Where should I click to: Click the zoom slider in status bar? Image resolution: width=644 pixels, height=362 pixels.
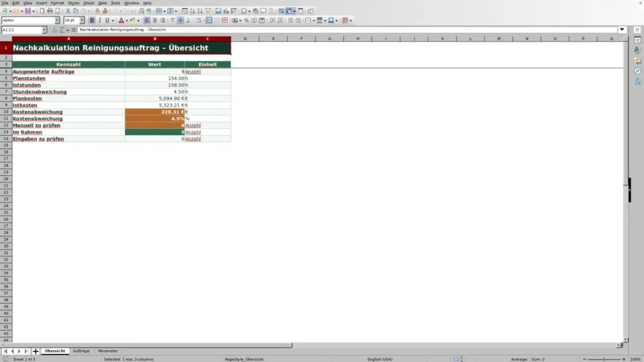click(x=604, y=359)
